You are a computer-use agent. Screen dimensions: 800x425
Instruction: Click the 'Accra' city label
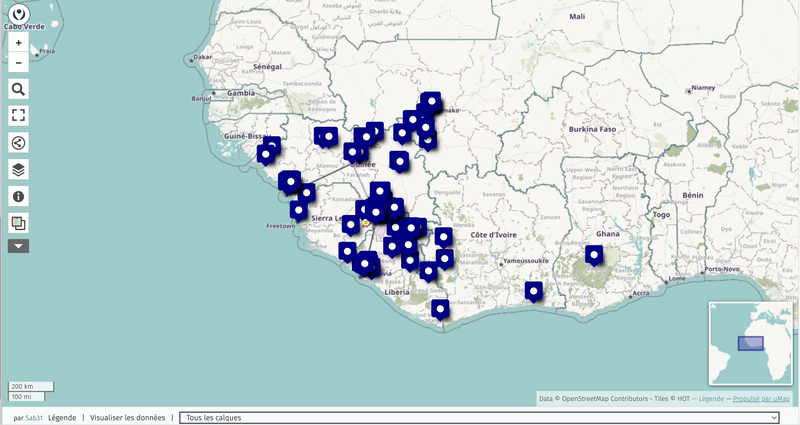[x=641, y=293]
